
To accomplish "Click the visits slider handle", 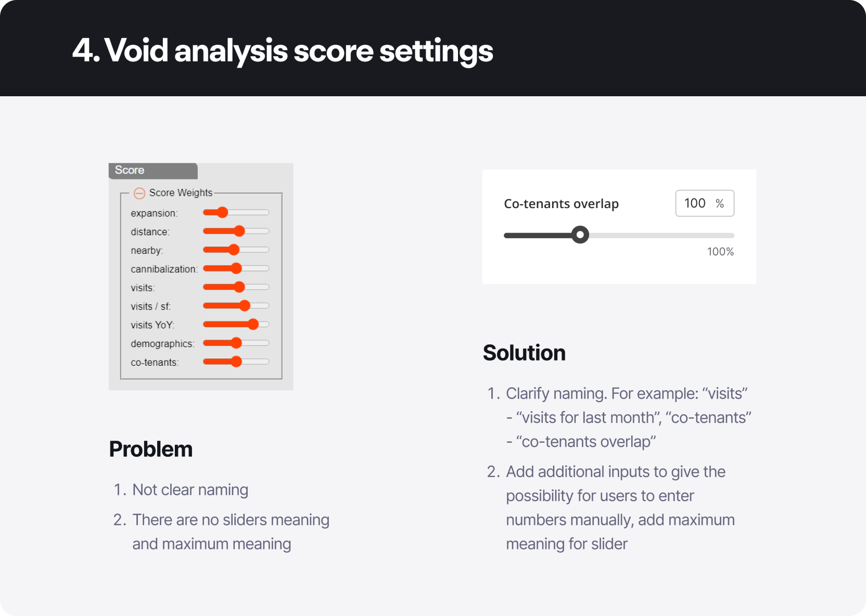I will tap(239, 287).
